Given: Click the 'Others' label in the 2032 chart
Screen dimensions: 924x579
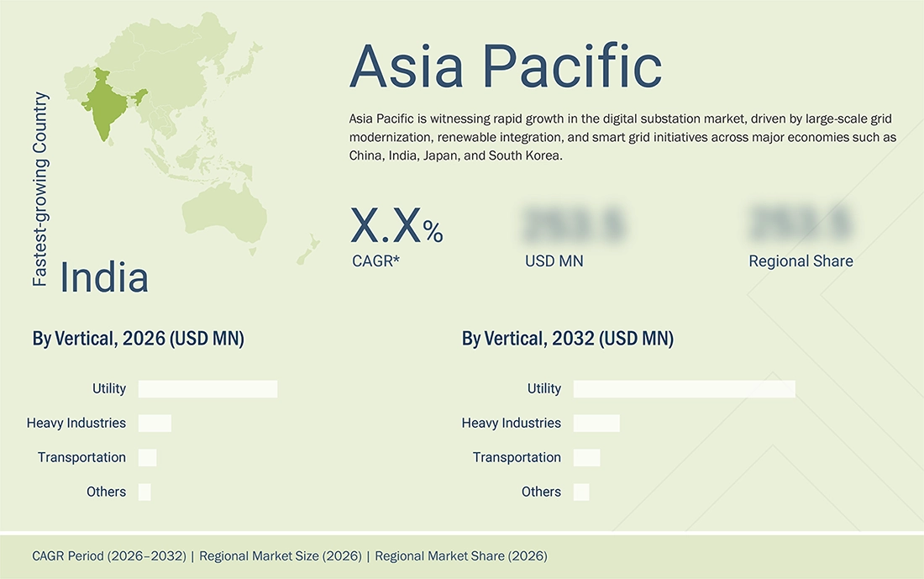Looking at the screenshot, I should pyautogui.click(x=541, y=491).
